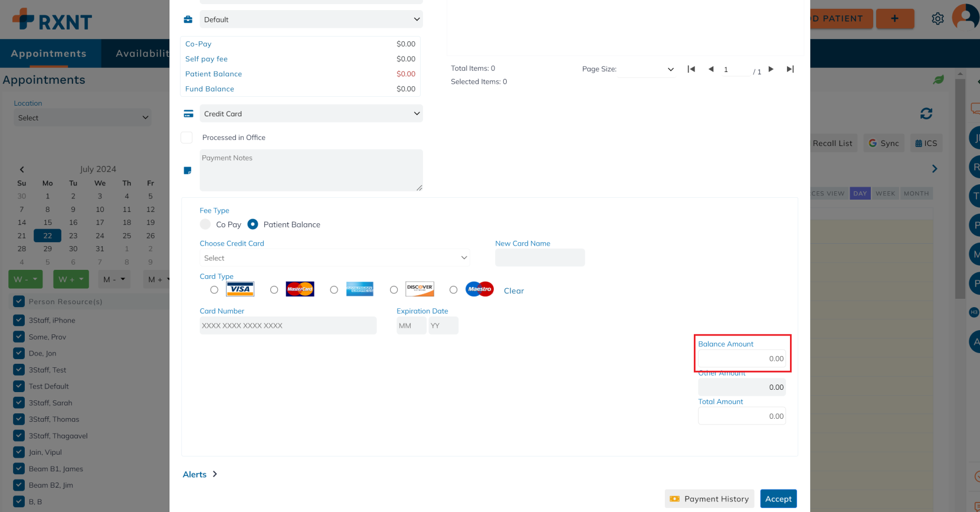Screen dimensions: 980x512
Task: Go to the last page of items
Action: pos(790,69)
